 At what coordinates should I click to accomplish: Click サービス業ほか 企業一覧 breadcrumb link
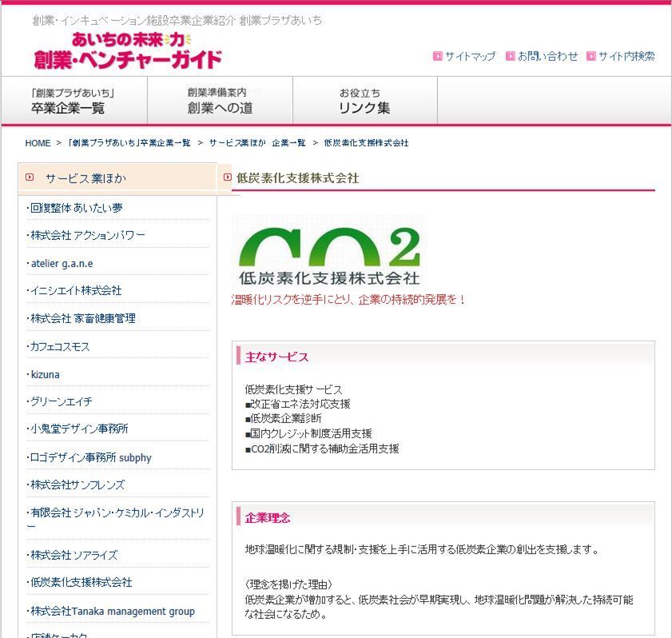pos(257,143)
